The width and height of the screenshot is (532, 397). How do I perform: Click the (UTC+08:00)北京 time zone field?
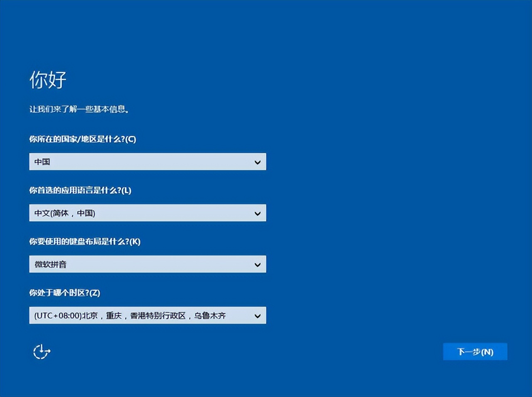pos(125,315)
